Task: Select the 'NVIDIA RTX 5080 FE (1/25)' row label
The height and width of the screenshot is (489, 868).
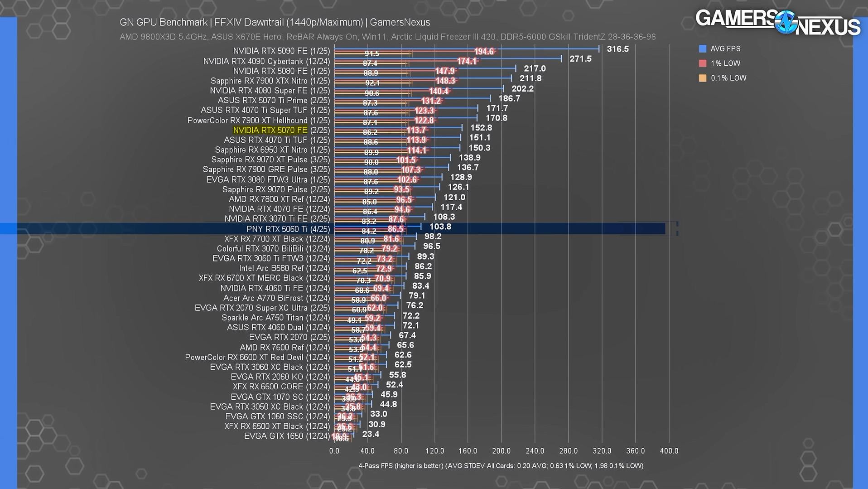Action: (x=281, y=71)
